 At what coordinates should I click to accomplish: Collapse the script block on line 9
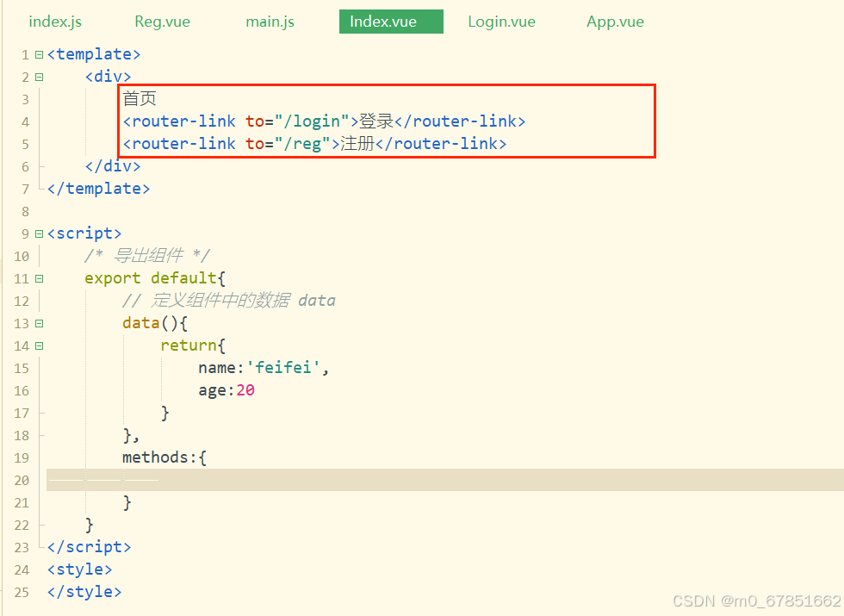coord(39,234)
